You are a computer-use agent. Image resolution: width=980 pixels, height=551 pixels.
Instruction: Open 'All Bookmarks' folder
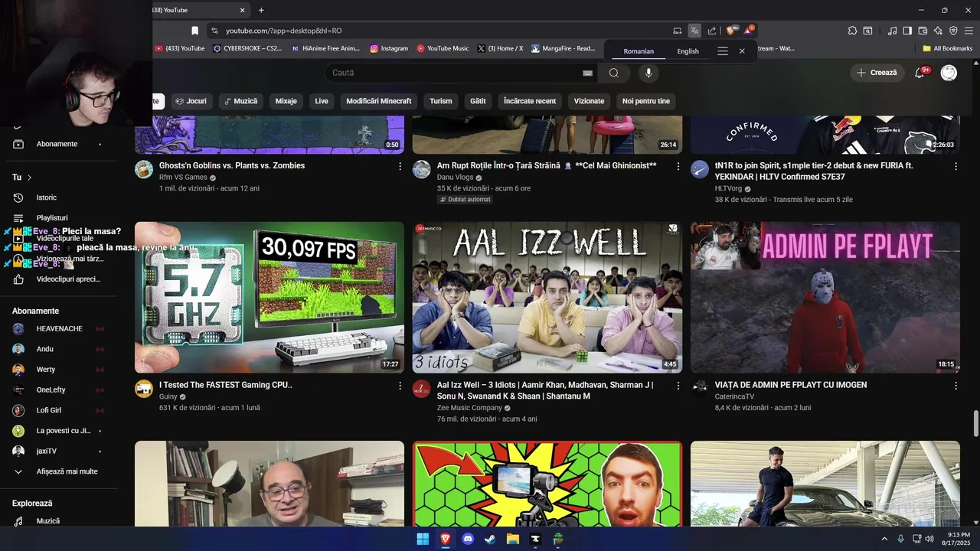click(947, 48)
